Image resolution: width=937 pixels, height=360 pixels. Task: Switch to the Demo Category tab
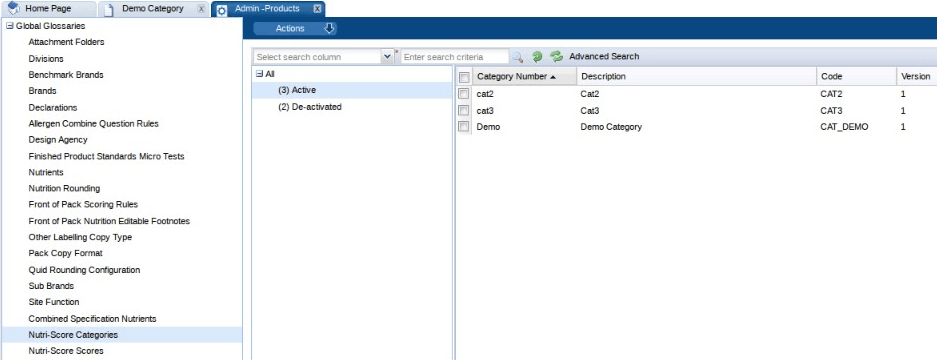coord(152,9)
